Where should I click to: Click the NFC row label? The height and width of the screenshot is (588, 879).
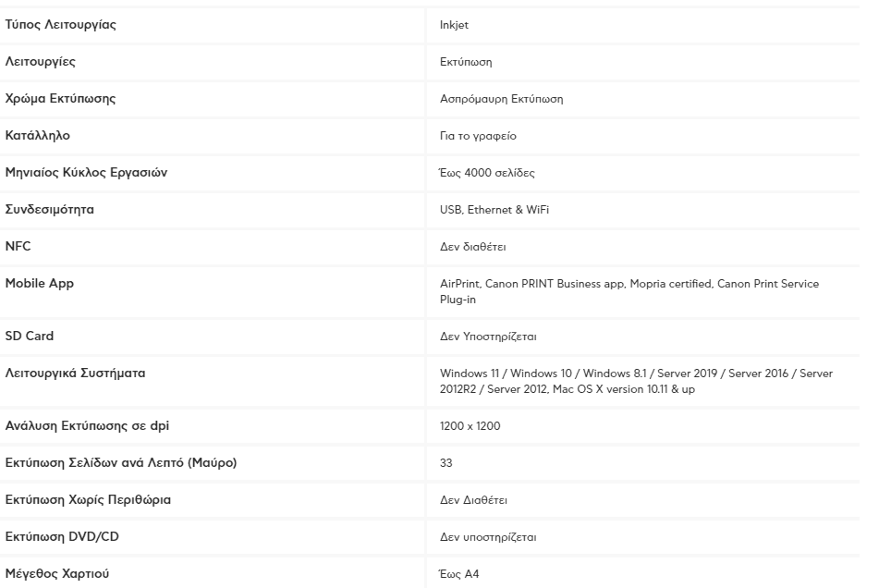click(18, 246)
